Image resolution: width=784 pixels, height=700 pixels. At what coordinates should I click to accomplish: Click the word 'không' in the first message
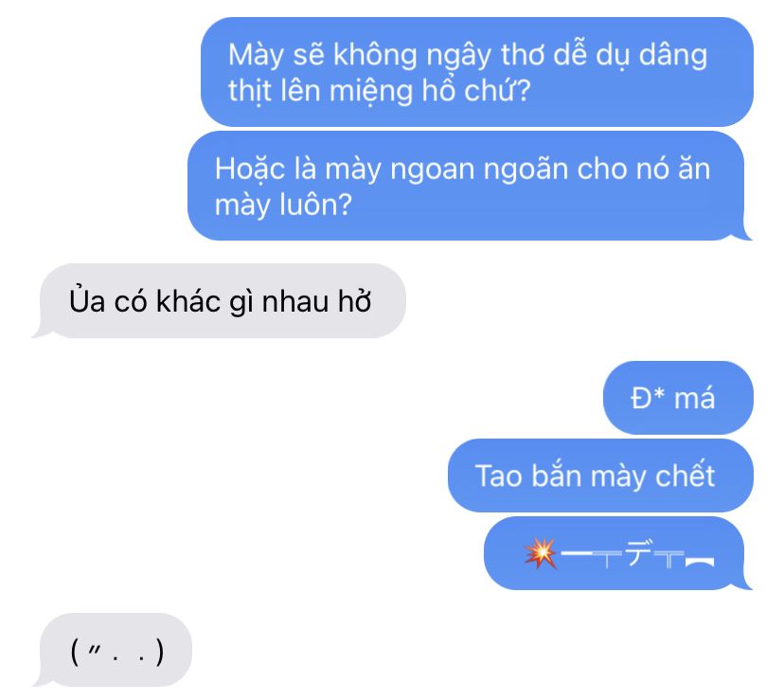point(375,55)
